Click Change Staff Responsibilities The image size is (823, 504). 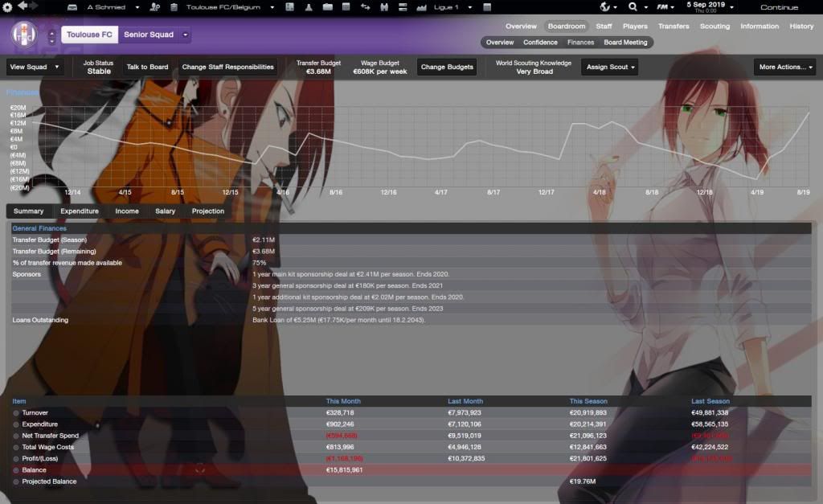[227, 68]
